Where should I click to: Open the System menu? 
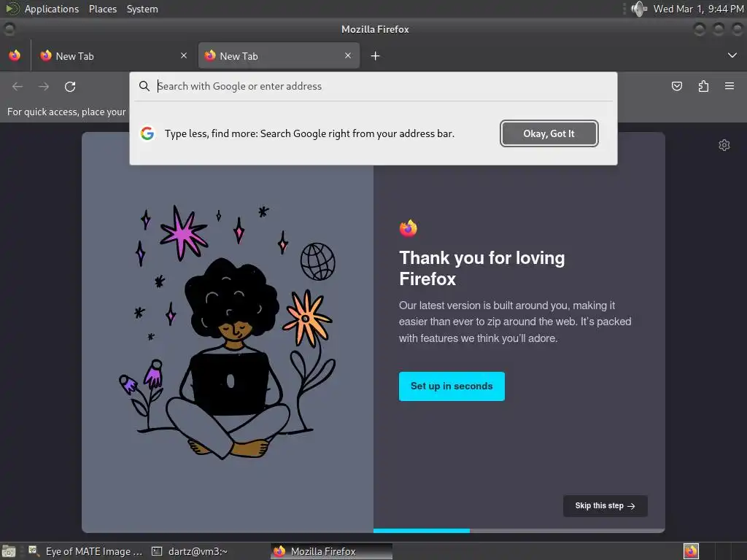(142, 9)
